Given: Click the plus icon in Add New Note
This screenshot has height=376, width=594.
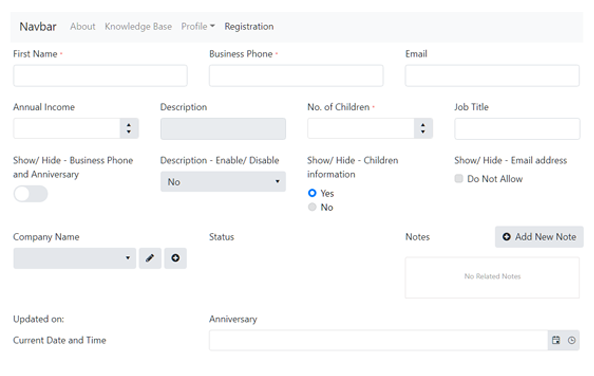Looking at the screenshot, I should 506,237.
